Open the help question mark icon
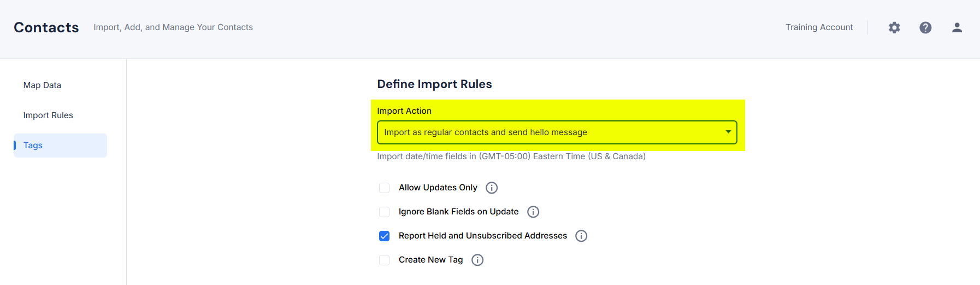This screenshot has width=980, height=285. [925, 27]
